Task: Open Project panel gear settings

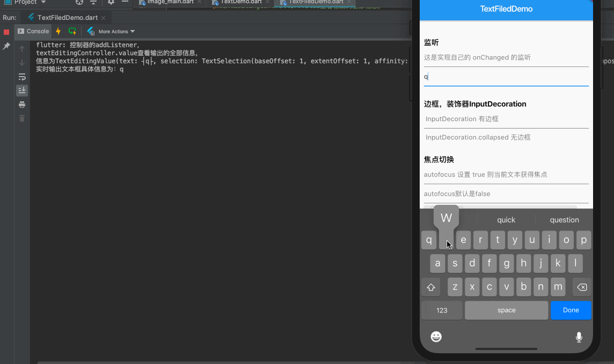Action: (111, 2)
